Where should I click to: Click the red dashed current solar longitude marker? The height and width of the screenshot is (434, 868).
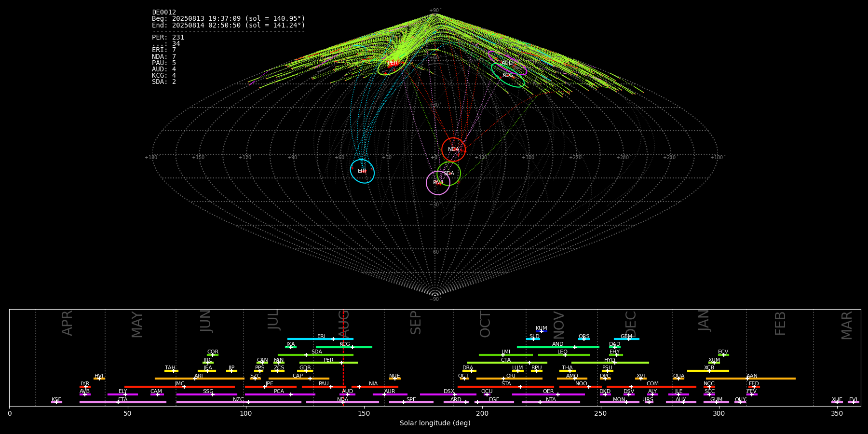coord(343,357)
